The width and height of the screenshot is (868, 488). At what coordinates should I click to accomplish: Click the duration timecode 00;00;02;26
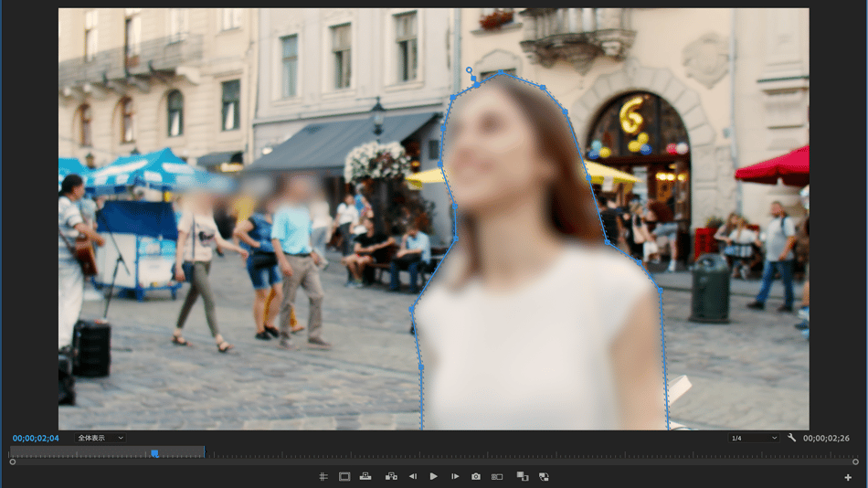[826, 438]
